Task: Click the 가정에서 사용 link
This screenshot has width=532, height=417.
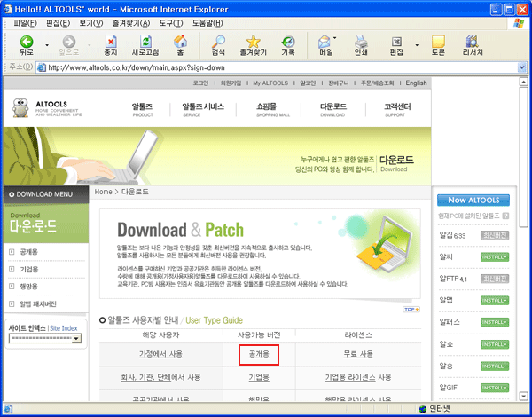Action: [160, 354]
